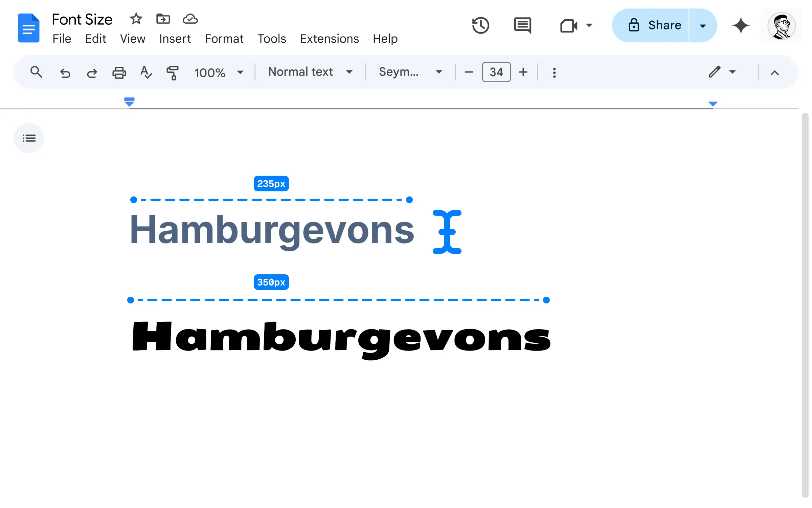This screenshot has height=508, width=812.
Task: Open the View menu
Action: (x=133, y=39)
